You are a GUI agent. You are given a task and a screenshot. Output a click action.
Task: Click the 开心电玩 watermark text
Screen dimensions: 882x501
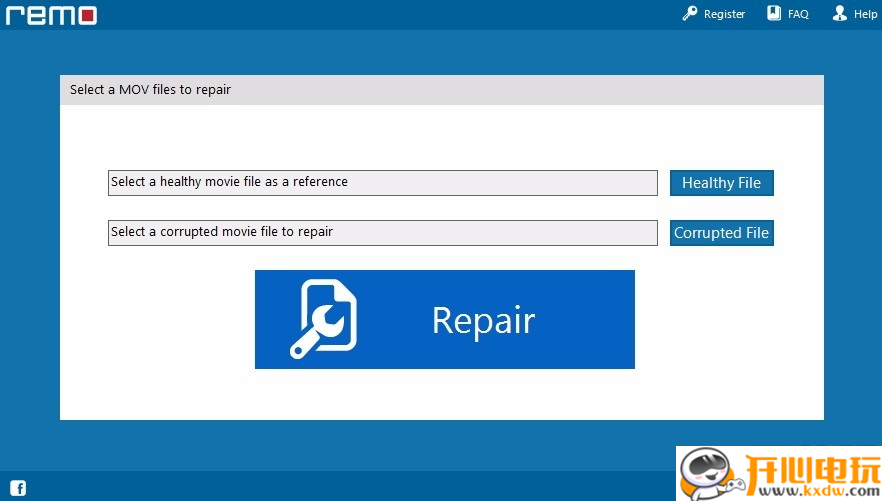pyautogui.click(x=808, y=467)
